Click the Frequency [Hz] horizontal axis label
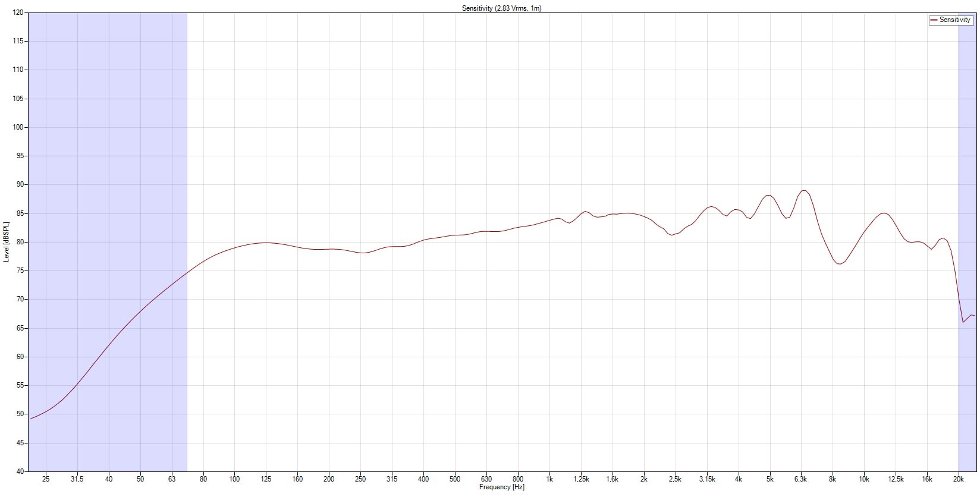Image resolution: width=980 pixels, height=497 pixels. (501, 487)
